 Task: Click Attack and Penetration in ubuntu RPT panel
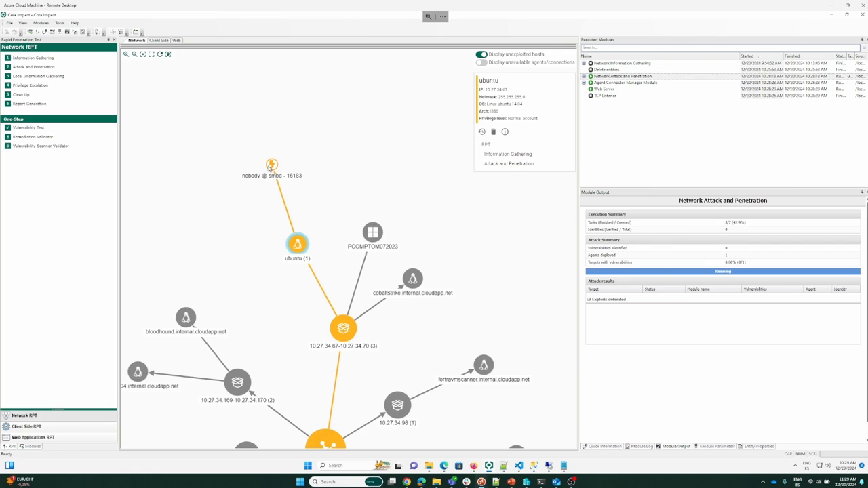tap(509, 163)
